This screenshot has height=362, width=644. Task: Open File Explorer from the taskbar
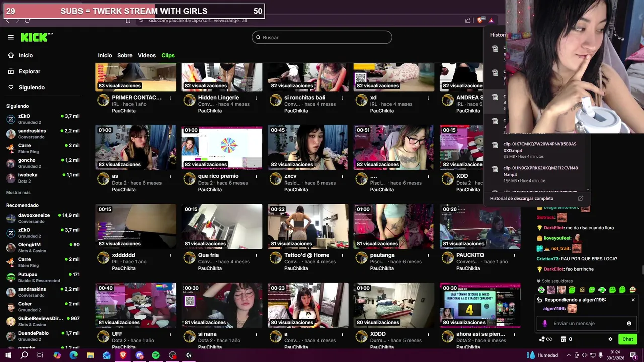point(90,355)
